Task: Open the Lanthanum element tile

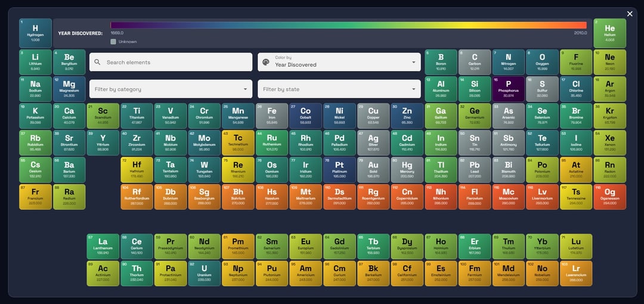Action: point(103,246)
